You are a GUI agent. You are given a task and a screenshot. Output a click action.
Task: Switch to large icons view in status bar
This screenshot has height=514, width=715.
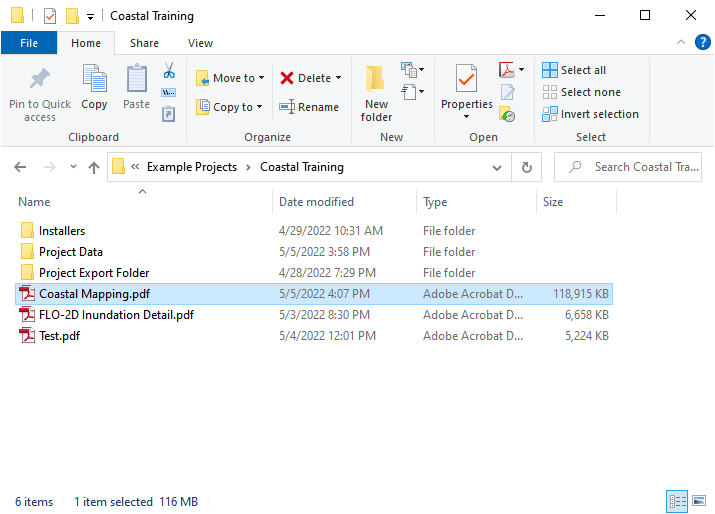click(x=697, y=501)
